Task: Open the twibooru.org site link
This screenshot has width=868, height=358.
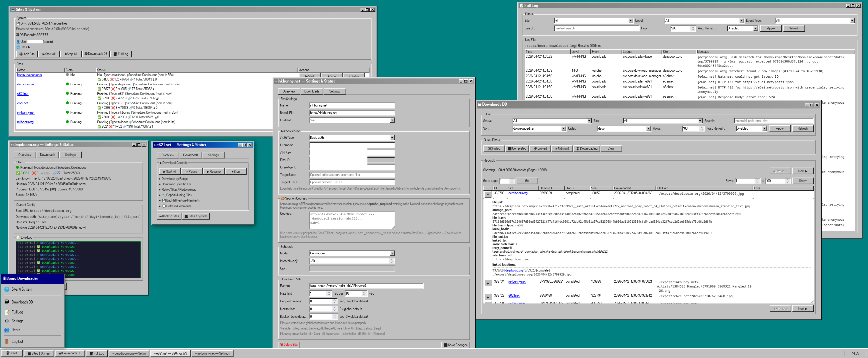Action: [x=25, y=122]
